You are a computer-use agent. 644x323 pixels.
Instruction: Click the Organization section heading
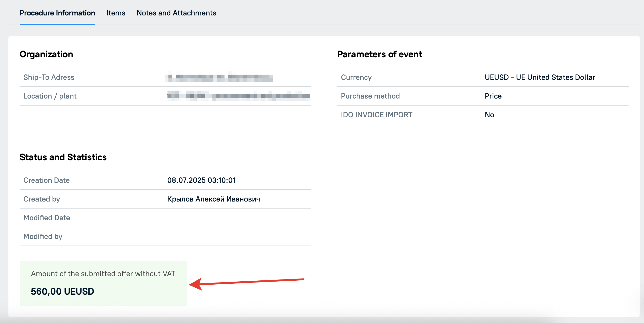click(46, 54)
